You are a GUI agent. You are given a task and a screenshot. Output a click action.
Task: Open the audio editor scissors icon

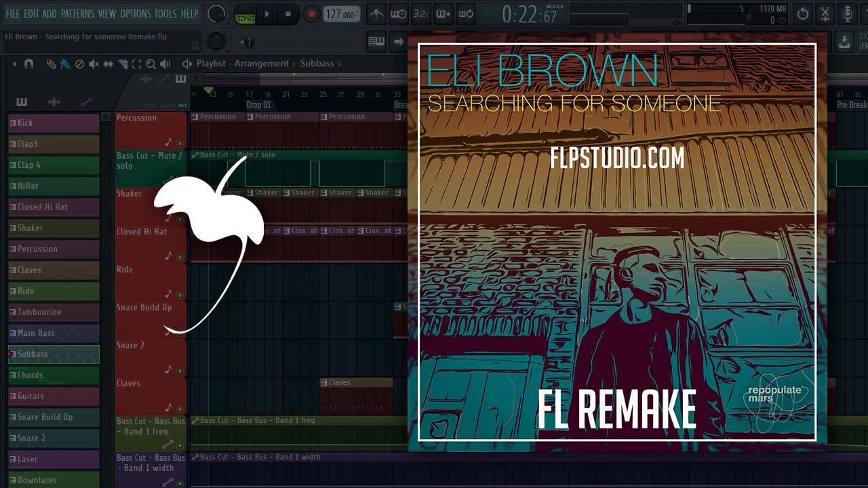click(x=825, y=14)
